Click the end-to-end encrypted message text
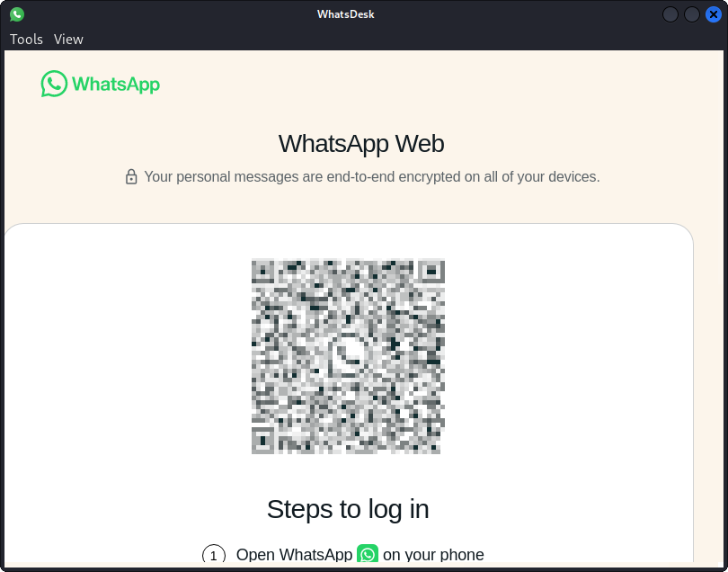This screenshot has width=728, height=572. 372,176
